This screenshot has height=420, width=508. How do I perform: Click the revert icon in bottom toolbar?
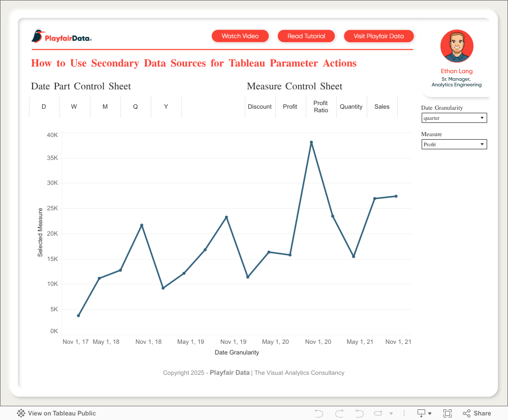click(x=359, y=413)
